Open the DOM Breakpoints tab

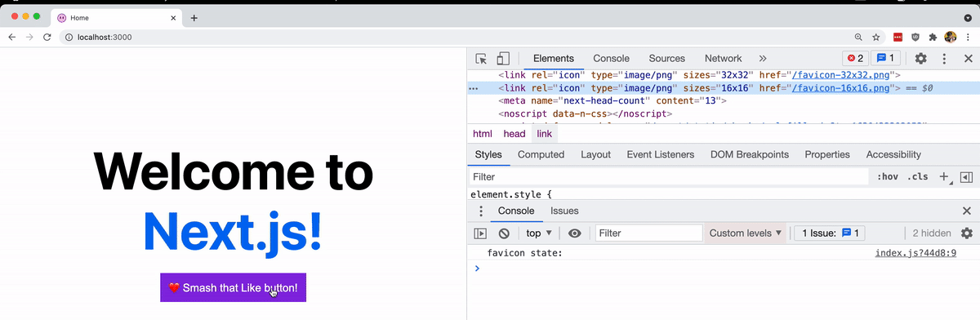click(750, 154)
